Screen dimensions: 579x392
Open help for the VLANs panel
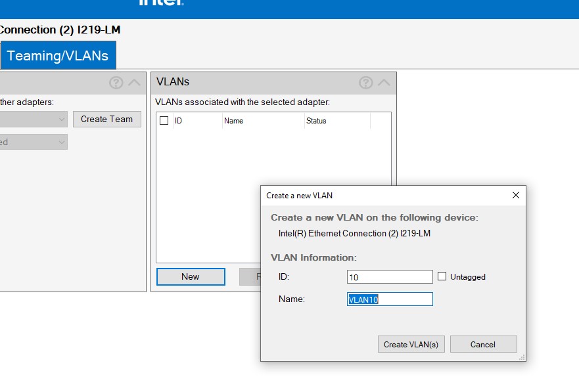point(365,83)
